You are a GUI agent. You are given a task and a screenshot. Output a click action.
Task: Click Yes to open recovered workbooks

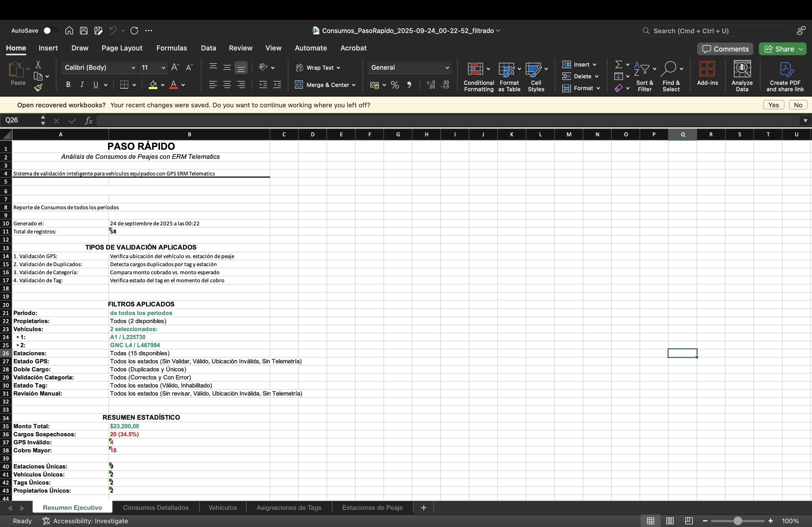(773, 105)
